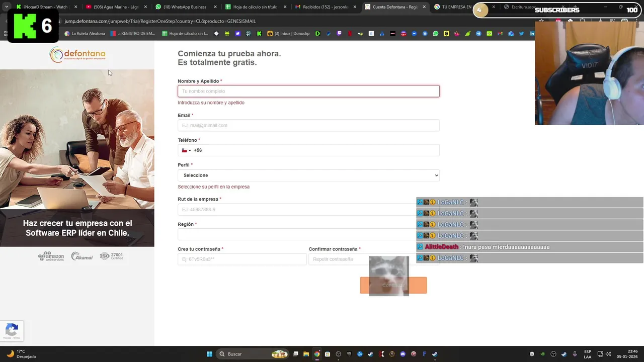This screenshot has height=362, width=644.
Task: Open Epic Games from the taskbar
Action: pyautogui.click(x=349, y=354)
